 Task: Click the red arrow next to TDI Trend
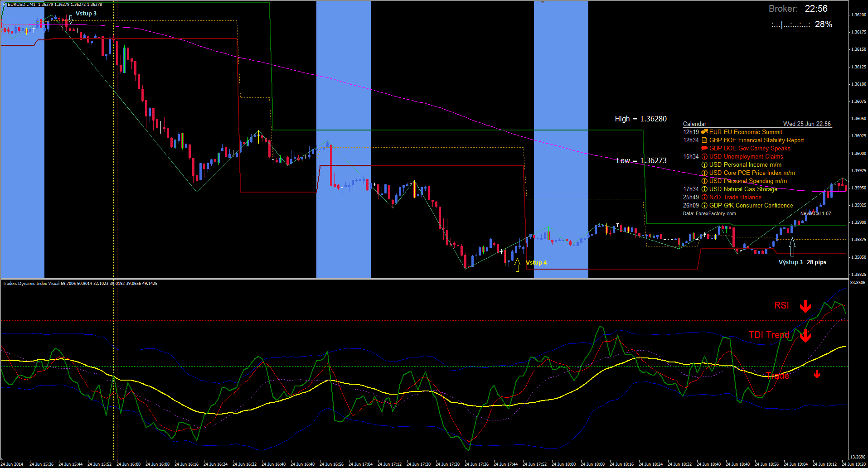coord(805,336)
